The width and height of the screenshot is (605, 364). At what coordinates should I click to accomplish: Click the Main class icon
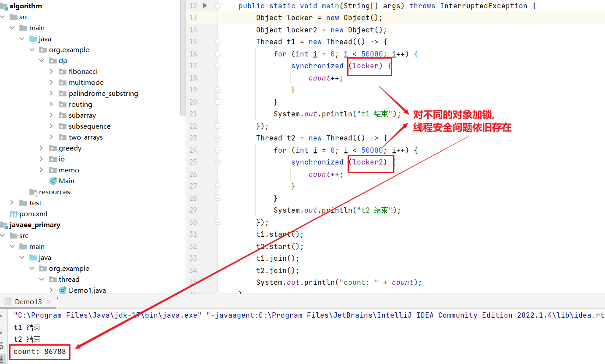[53, 181]
